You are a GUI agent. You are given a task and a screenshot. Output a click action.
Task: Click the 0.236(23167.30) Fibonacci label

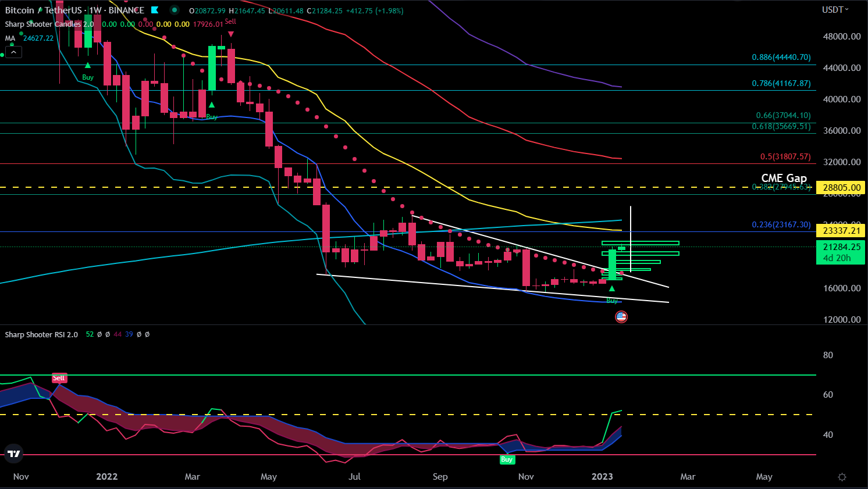click(x=781, y=224)
